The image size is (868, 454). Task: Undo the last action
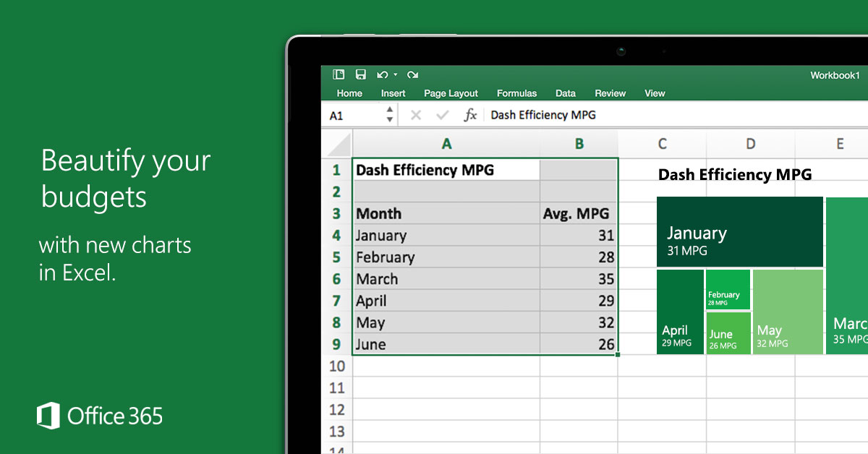click(x=383, y=74)
